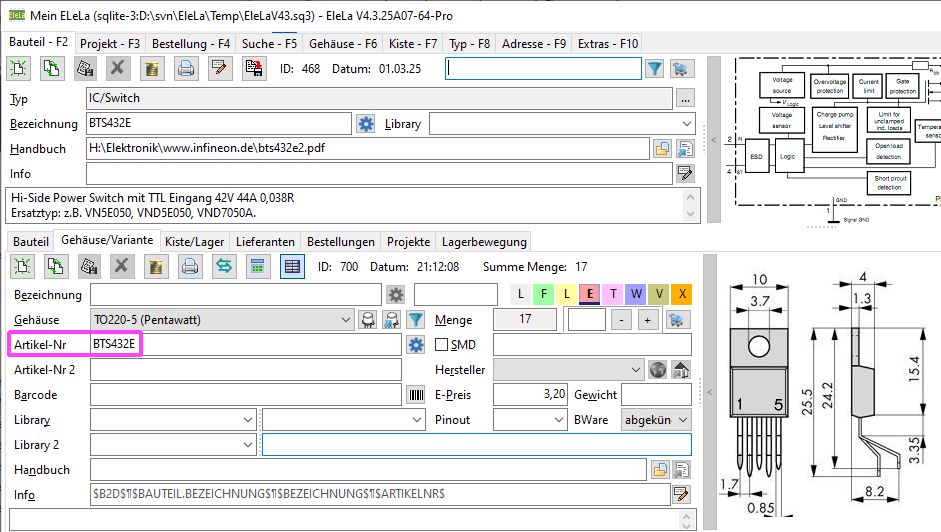The width and height of the screenshot is (941, 532).
Task: Toggle the orange X marker button
Action: (x=682, y=294)
